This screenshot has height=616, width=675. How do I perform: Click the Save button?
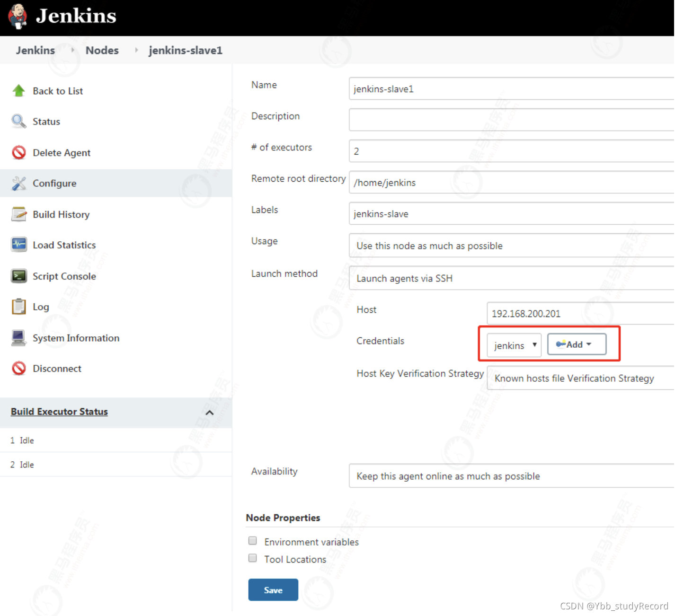coord(273,590)
